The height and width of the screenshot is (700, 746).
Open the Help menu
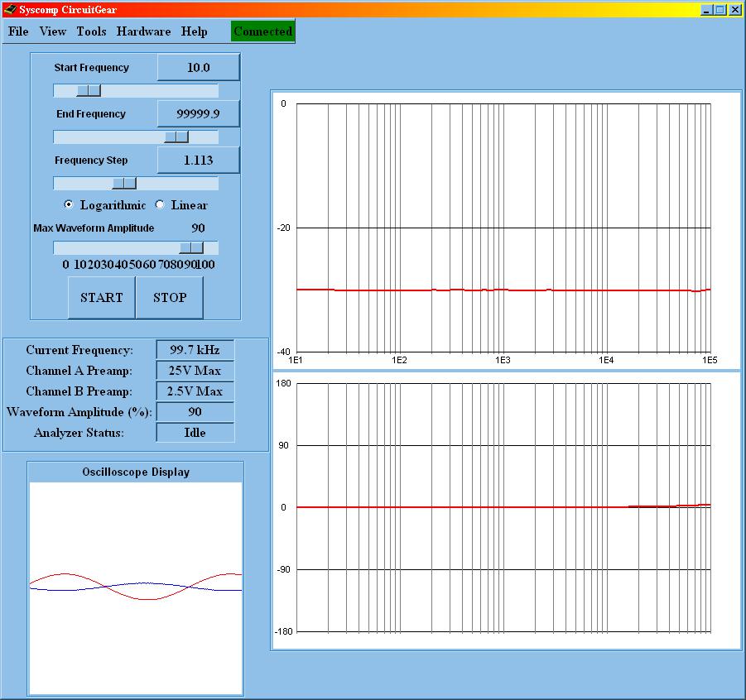195,31
